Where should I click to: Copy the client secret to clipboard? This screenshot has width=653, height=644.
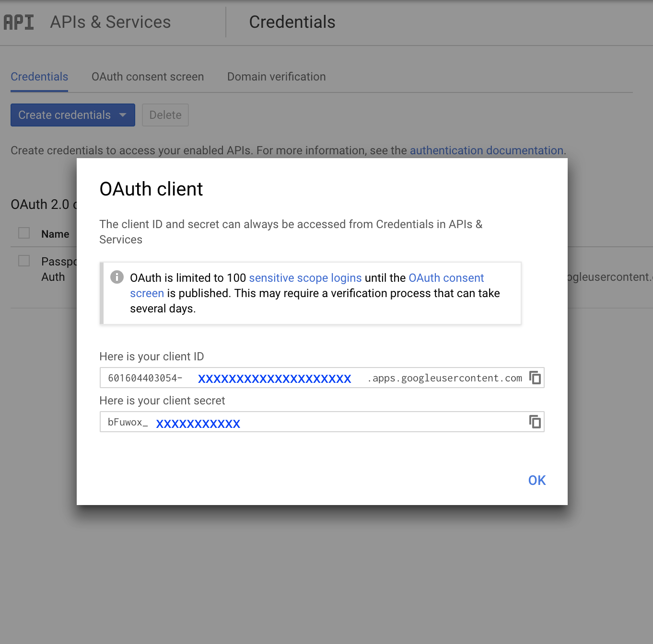tap(535, 422)
